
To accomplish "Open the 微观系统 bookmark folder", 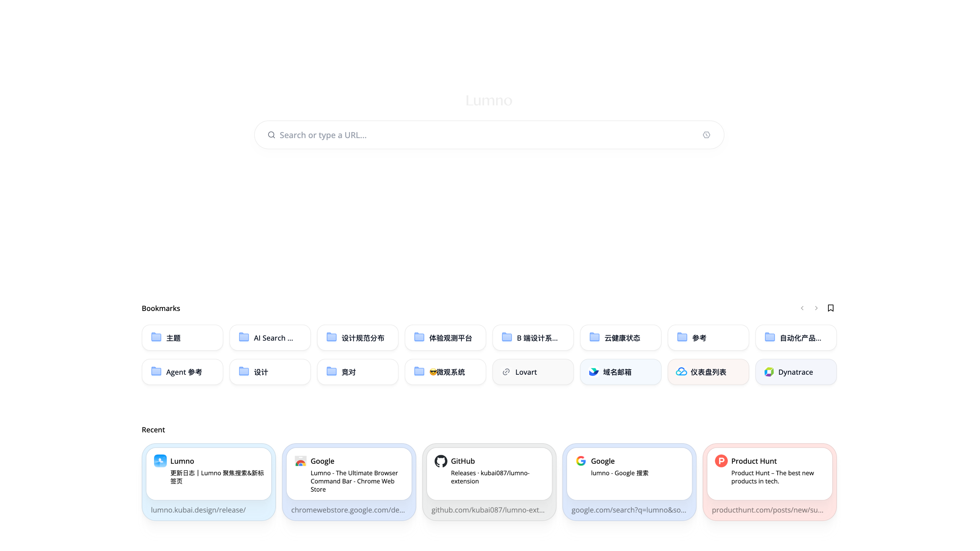I will click(445, 372).
